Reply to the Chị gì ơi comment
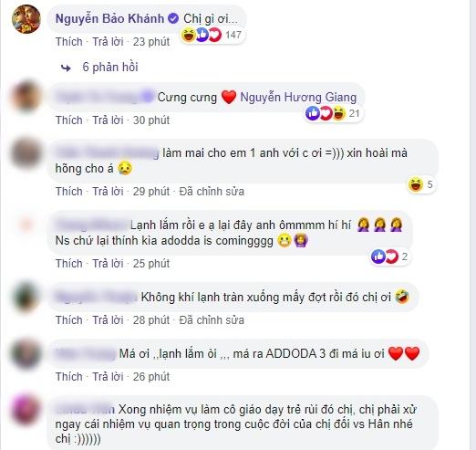This screenshot has height=450, width=476. [x=108, y=42]
